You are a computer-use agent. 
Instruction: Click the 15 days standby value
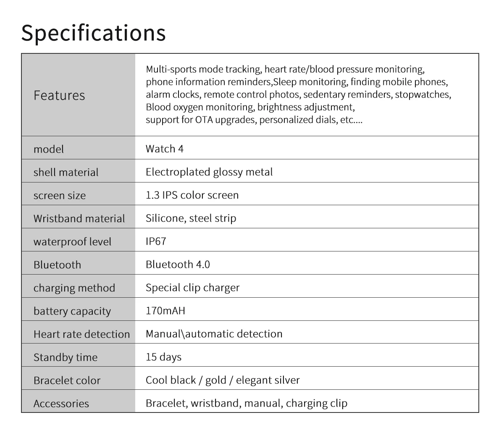pyautogui.click(x=163, y=357)
